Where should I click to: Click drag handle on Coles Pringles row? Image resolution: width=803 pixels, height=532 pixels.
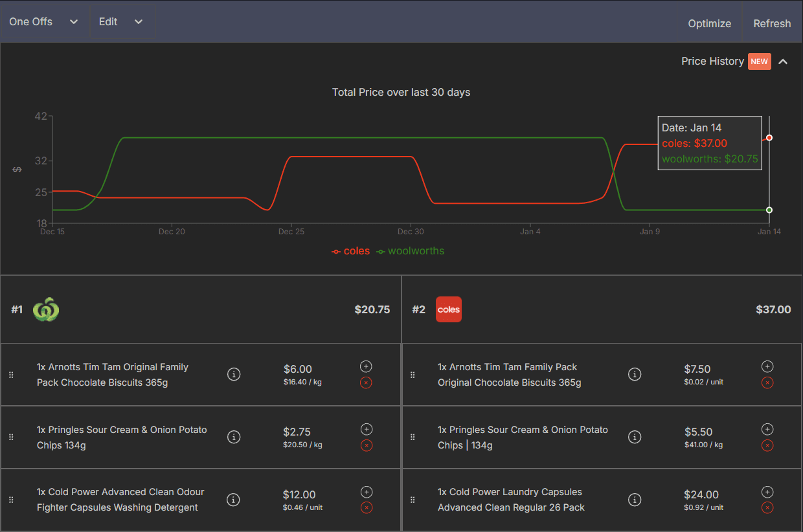[x=413, y=438]
